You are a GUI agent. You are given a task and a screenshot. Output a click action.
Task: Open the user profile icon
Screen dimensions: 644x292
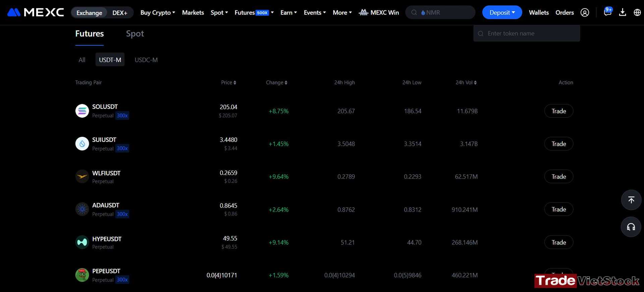coord(585,12)
